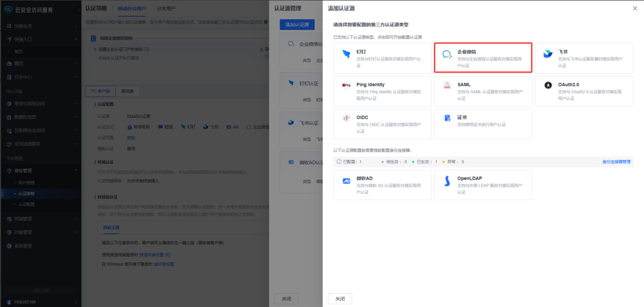
Task: Switch to the 移动办公用户 tab
Action: click(x=132, y=9)
